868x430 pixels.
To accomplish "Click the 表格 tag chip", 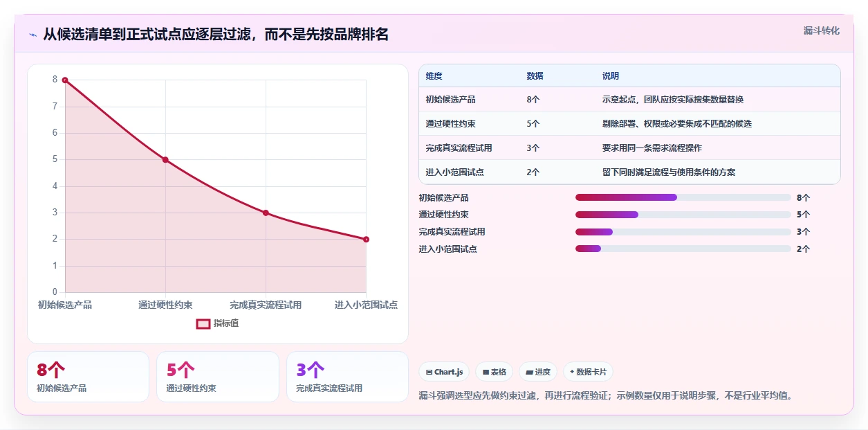I will [494, 372].
